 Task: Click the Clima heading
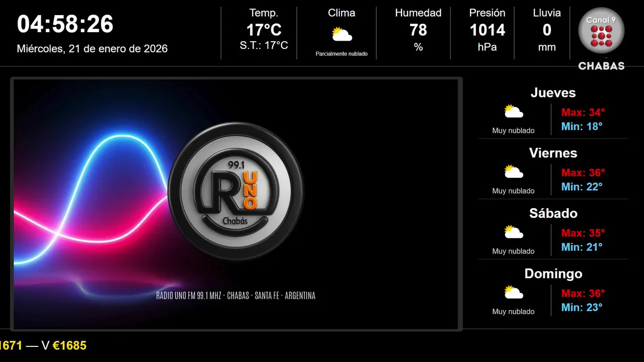[x=342, y=13]
